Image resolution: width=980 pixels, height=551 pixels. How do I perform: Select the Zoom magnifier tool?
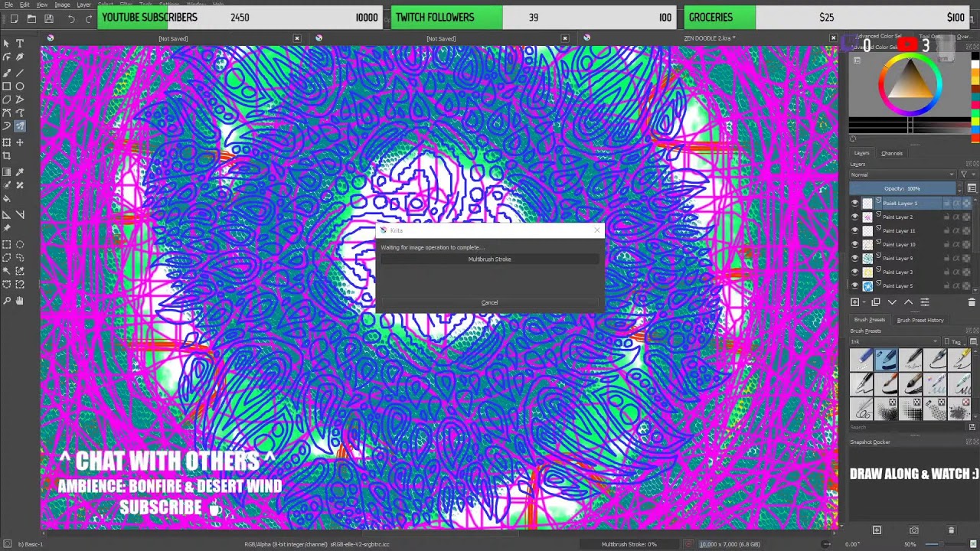coord(7,301)
